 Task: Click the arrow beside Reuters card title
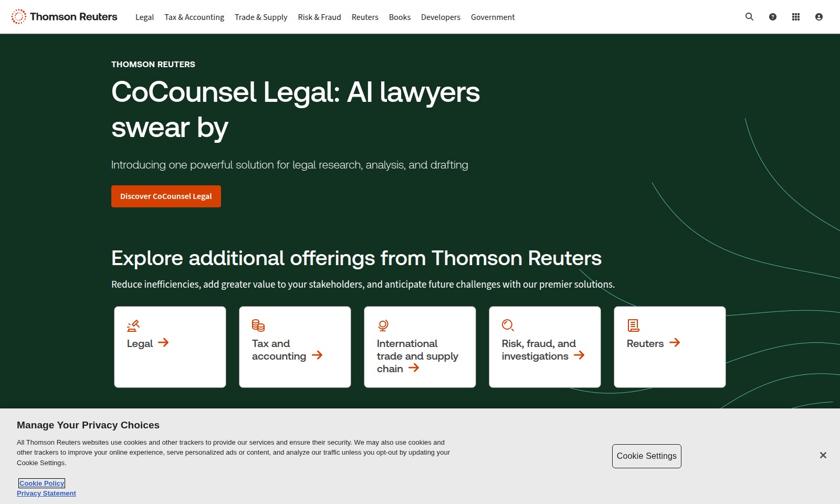pyautogui.click(x=675, y=343)
